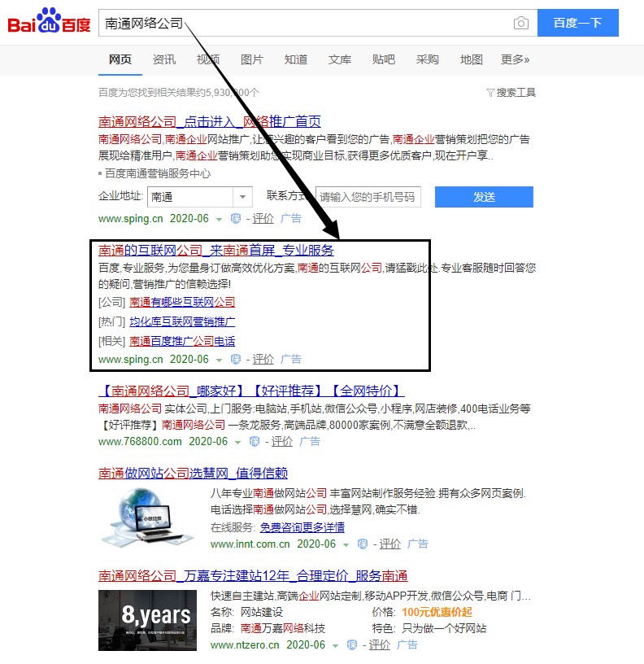The image size is (644, 664).
Task: Open result 南通做网站公司选慧网_值得信赖
Action: pyautogui.click(x=193, y=473)
